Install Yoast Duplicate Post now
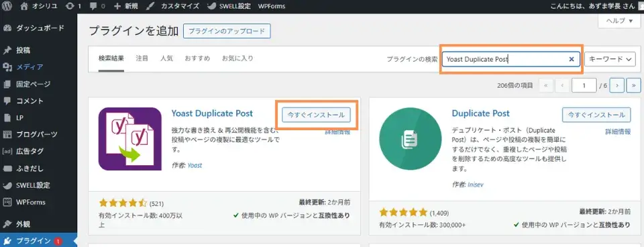Viewport: 644px width, 247px height. pyautogui.click(x=316, y=115)
